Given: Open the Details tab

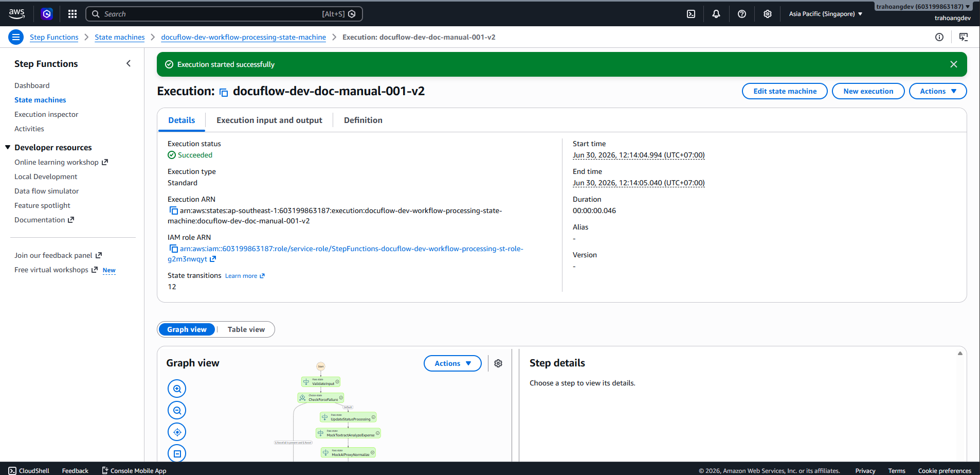Looking at the screenshot, I should [182, 120].
